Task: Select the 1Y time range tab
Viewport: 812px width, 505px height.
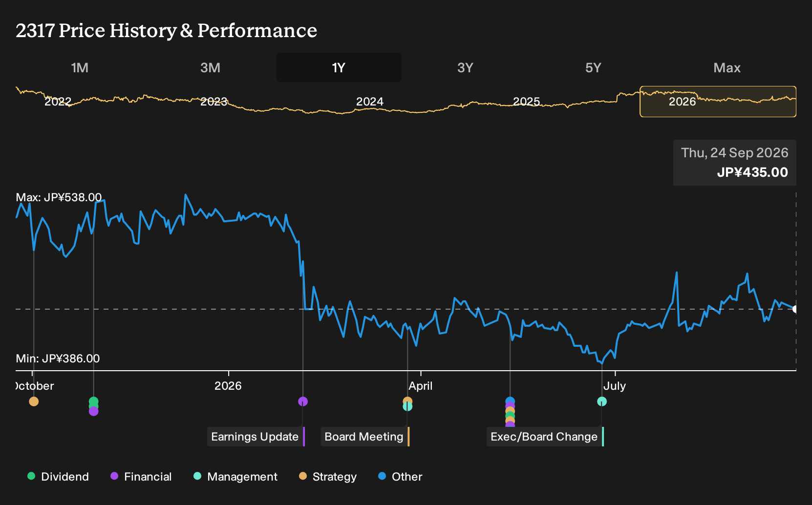Action: click(339, 68)
